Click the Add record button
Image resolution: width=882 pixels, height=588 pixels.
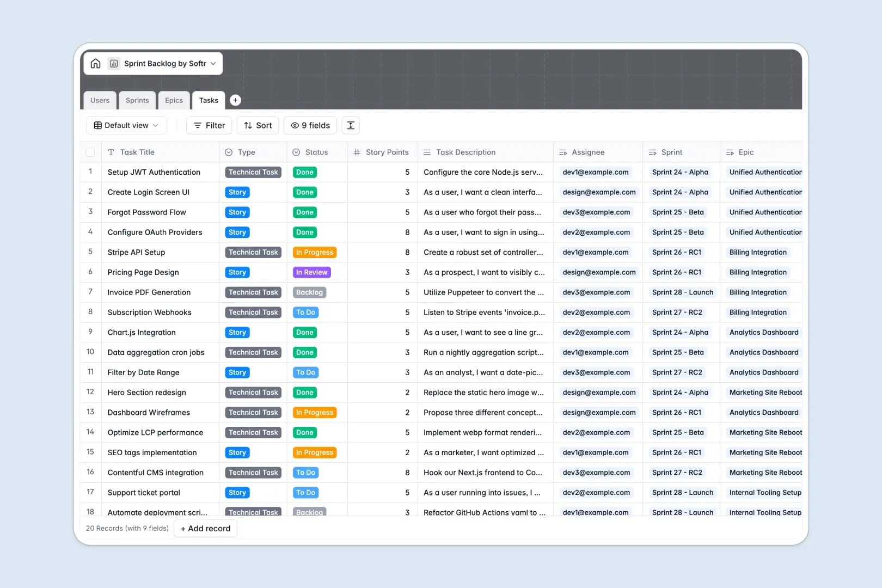(205, 528)
